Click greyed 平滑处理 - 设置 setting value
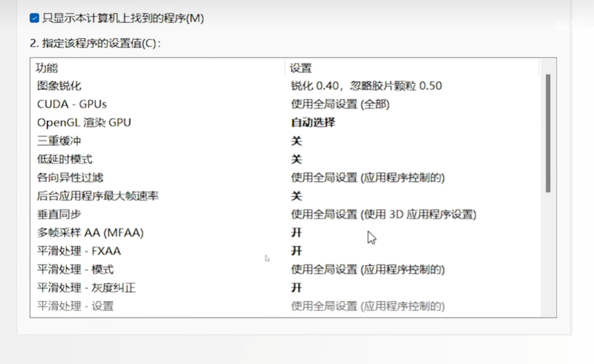 [368, 306]
